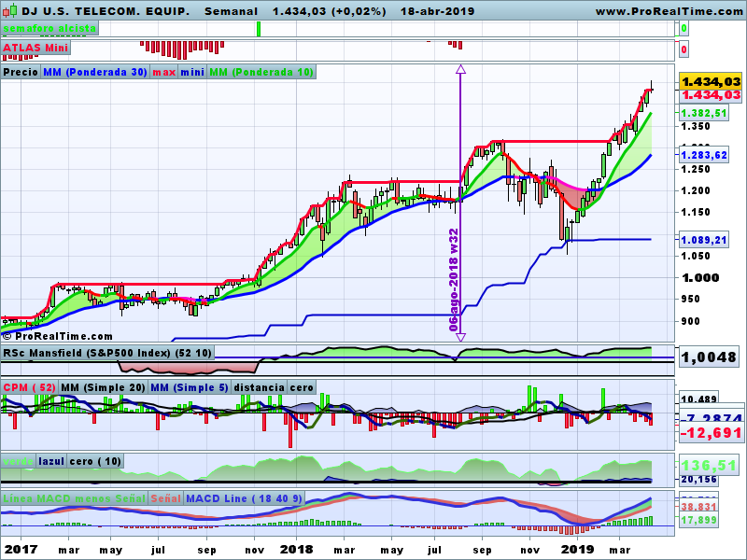Click the candlestick chart icon in title bar
Image resolution: width=747 pixels, height=560 pixels.
pyautogui.click(x=9, y=10)
